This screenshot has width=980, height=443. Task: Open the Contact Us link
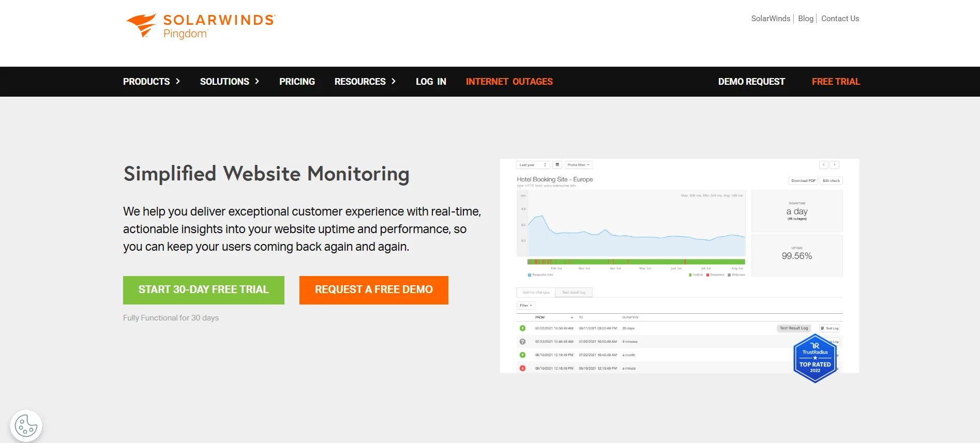click(840, 19)
